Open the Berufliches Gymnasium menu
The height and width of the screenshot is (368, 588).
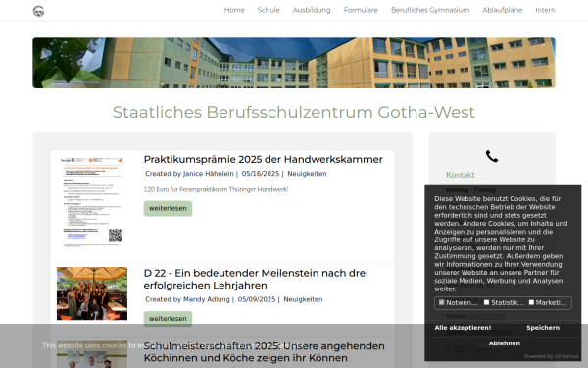point(430,10)
